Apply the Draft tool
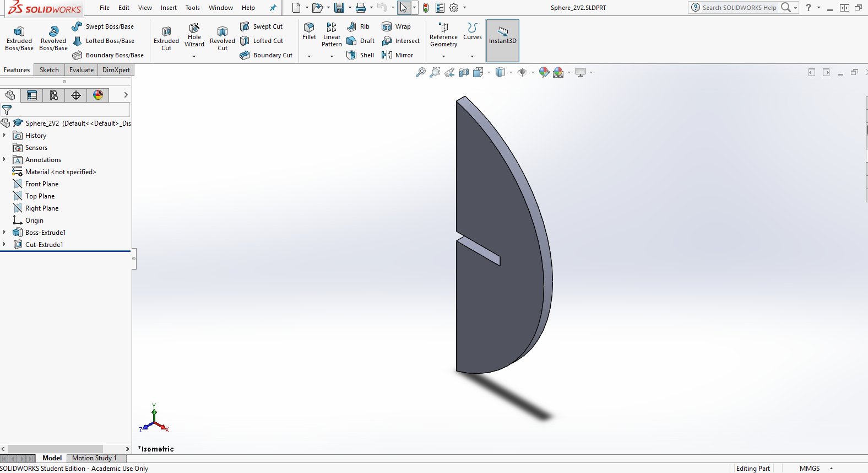 (360, 41)
